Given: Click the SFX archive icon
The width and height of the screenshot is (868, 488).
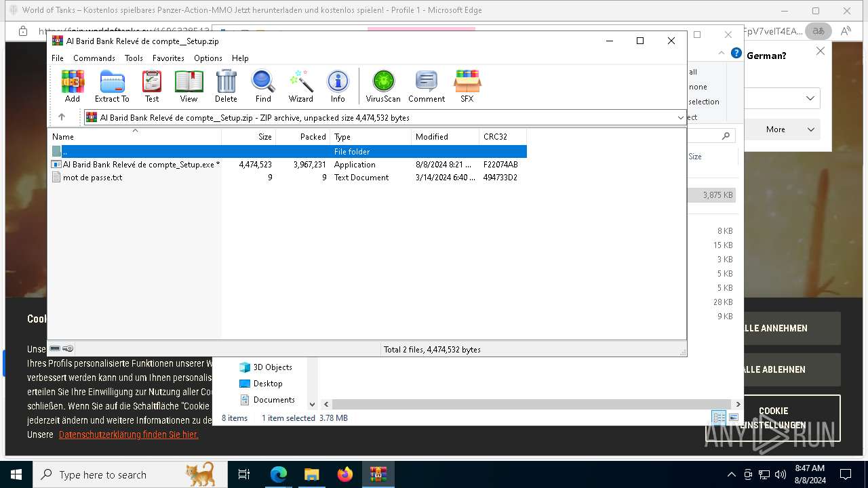Looking at the screenshot, I should pos(467,86).
